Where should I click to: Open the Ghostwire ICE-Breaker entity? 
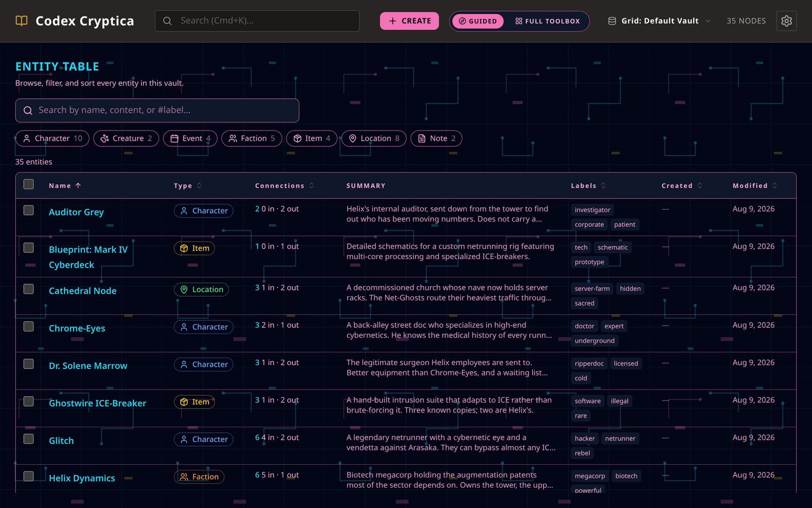point(97,403)
